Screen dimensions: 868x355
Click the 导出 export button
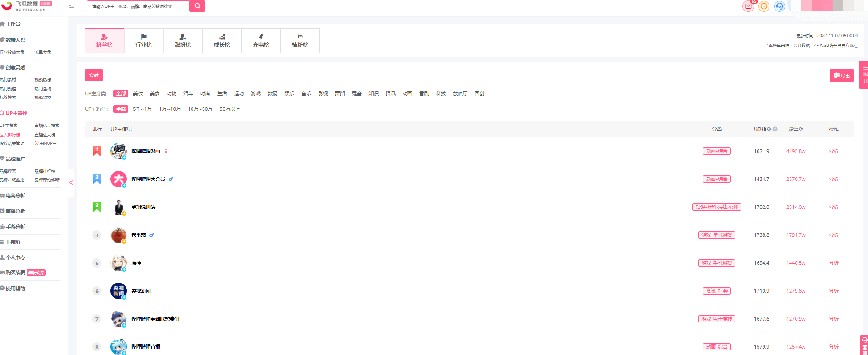[x=842, y=76]
